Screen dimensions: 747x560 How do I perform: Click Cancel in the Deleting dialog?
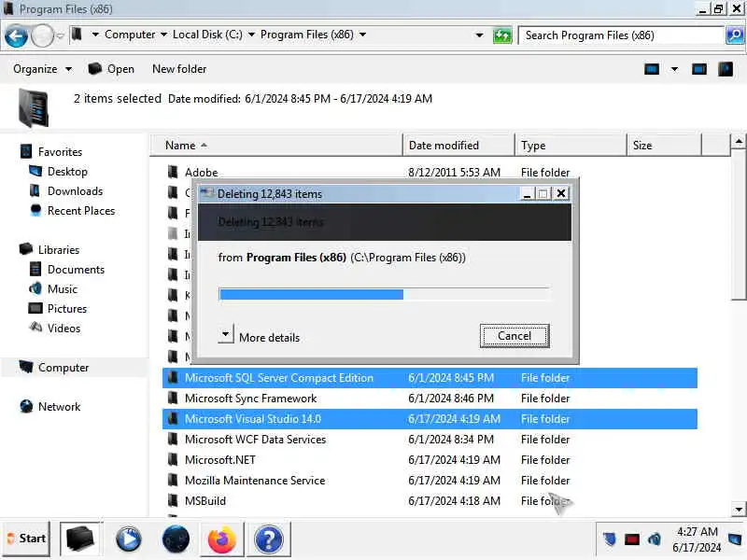[x=514, y=336]
